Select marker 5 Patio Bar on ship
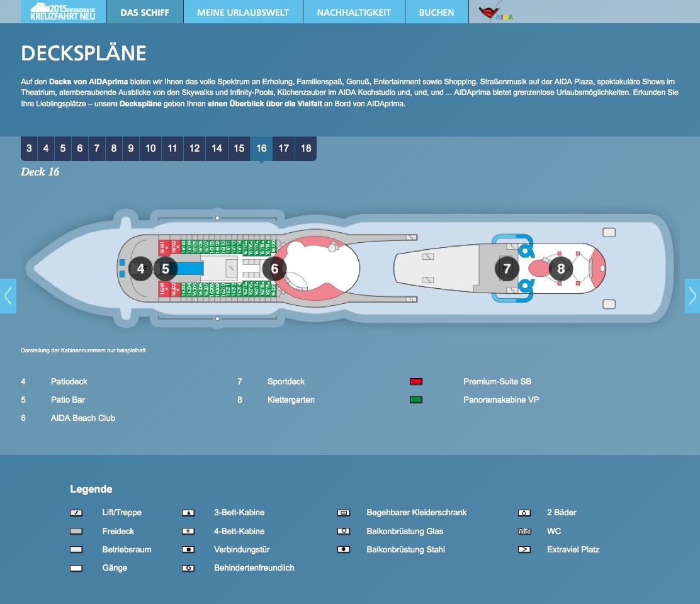 [x=166, y=269]
